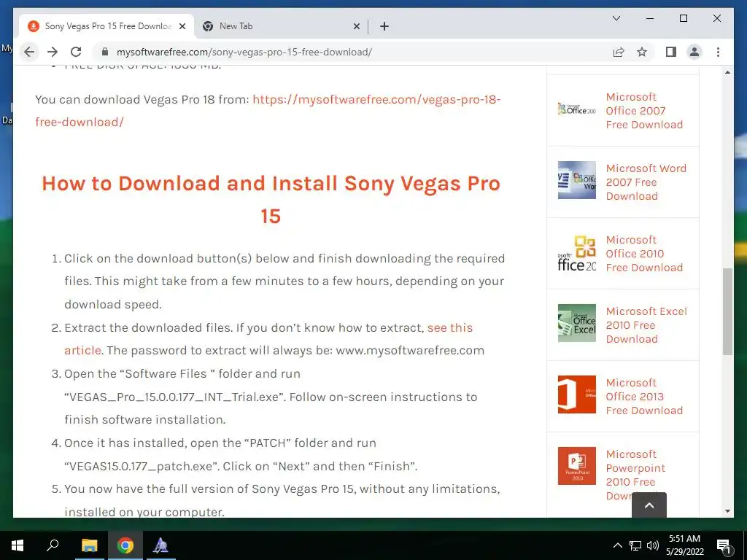Screen dimensions: 747x560
Task: Bookmark this page with the star icon
Action: coord(642,52)
